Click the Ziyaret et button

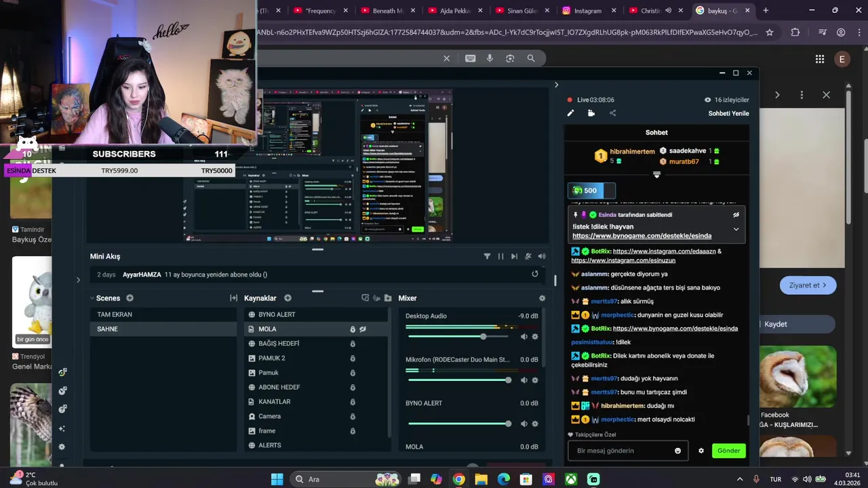point(808,285)
